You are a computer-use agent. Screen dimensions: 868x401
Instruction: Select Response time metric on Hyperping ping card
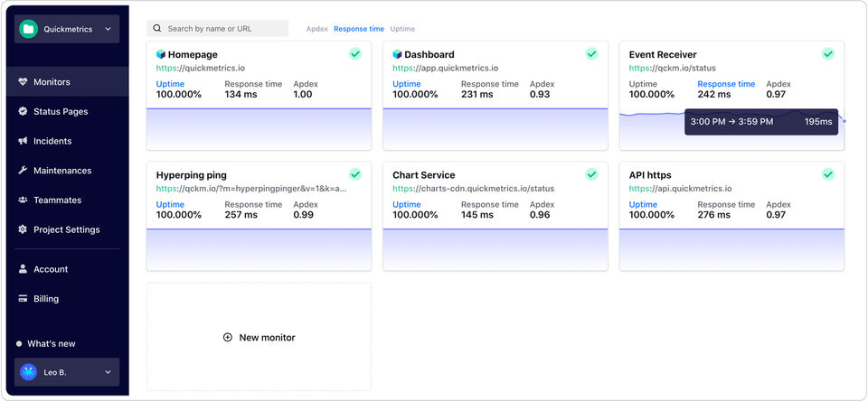(253, 205)
